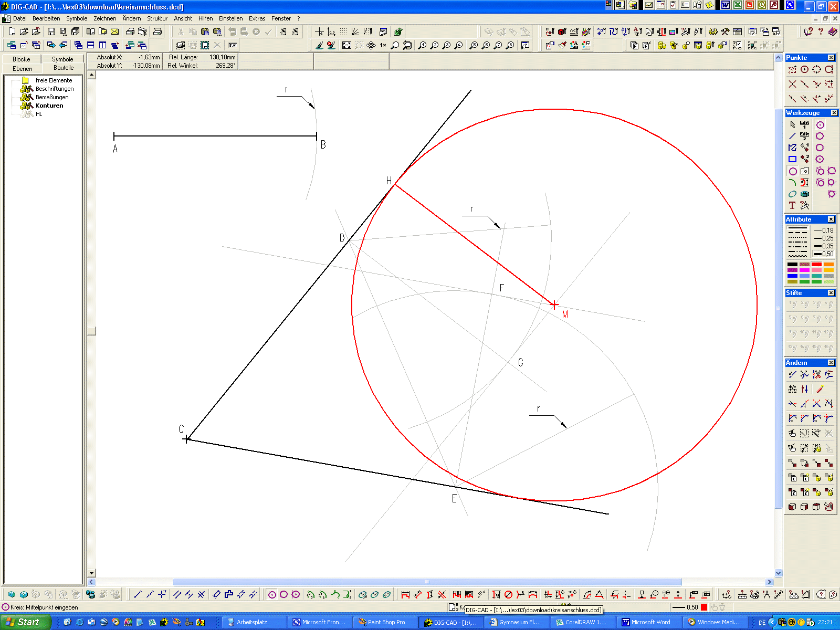The width and height of the screenshot is (840, 630).
Task: Click the arc tool in Werkzeuge
Action: point(792,183)
